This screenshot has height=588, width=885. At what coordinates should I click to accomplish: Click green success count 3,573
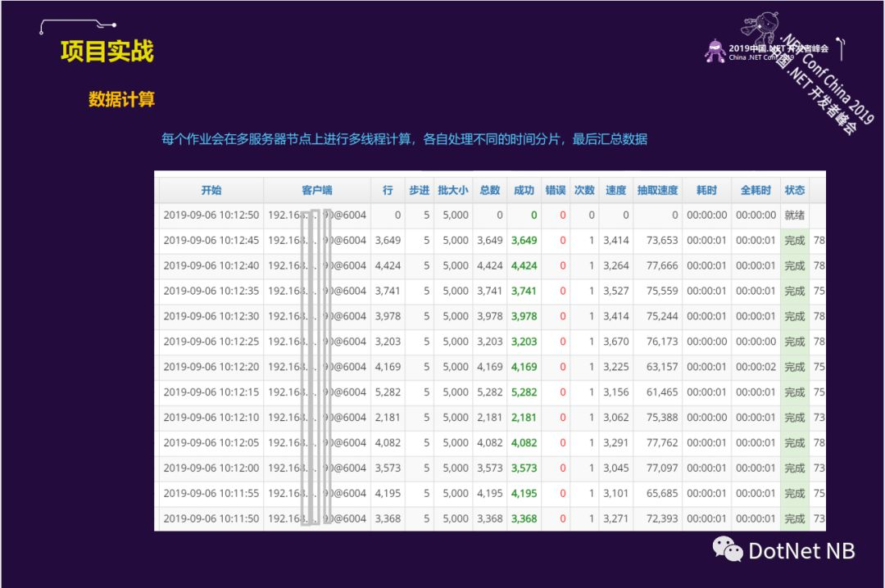(x=524, y=468)
